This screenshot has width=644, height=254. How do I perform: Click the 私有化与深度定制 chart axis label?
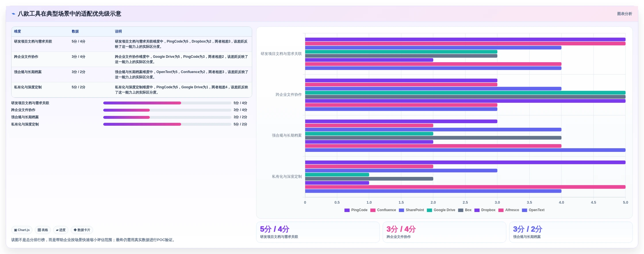pos(287,177)
